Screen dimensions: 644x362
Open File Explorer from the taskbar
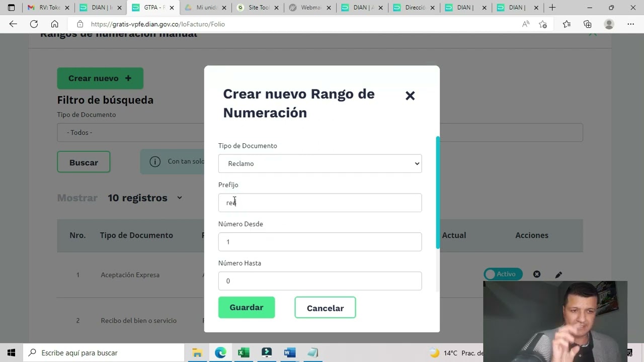[197, 353]
